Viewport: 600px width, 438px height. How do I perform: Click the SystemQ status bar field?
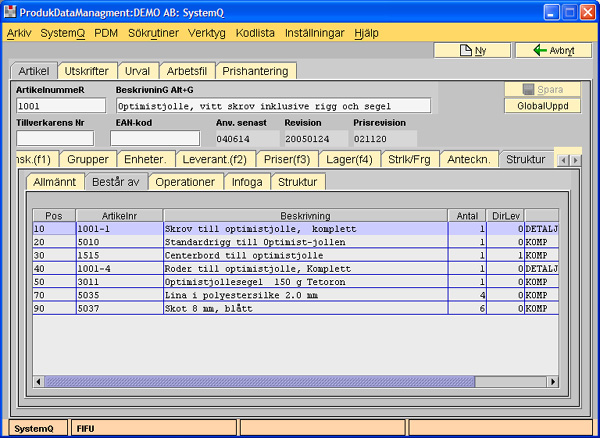[x=38, y=428]
